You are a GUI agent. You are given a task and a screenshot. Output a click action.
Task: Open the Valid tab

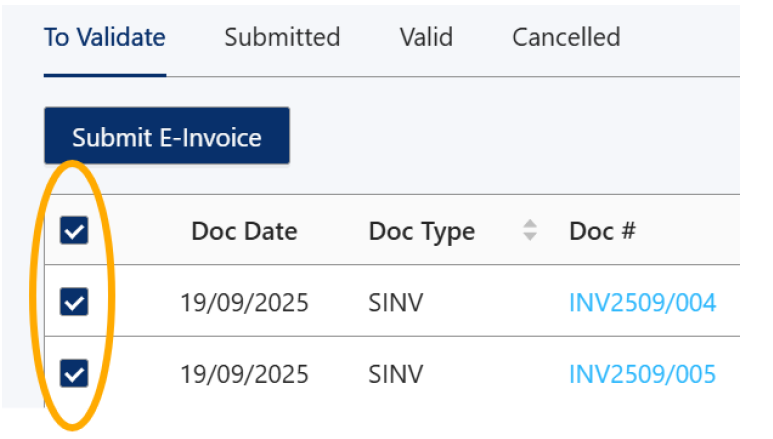point(426,38)
